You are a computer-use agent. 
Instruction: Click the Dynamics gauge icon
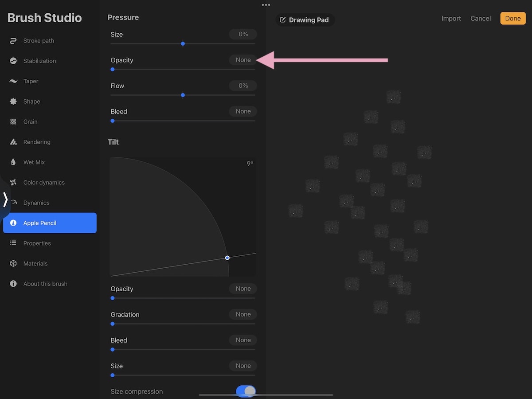point(13,203)
